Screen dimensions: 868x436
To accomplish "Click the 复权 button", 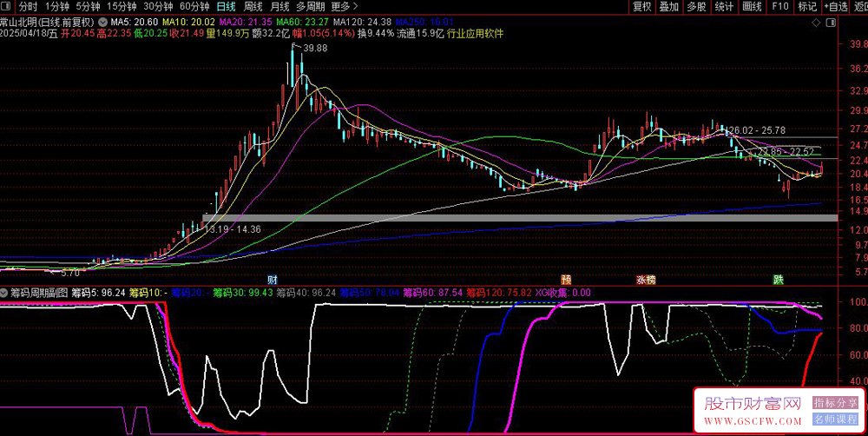I will pos(642,7).
